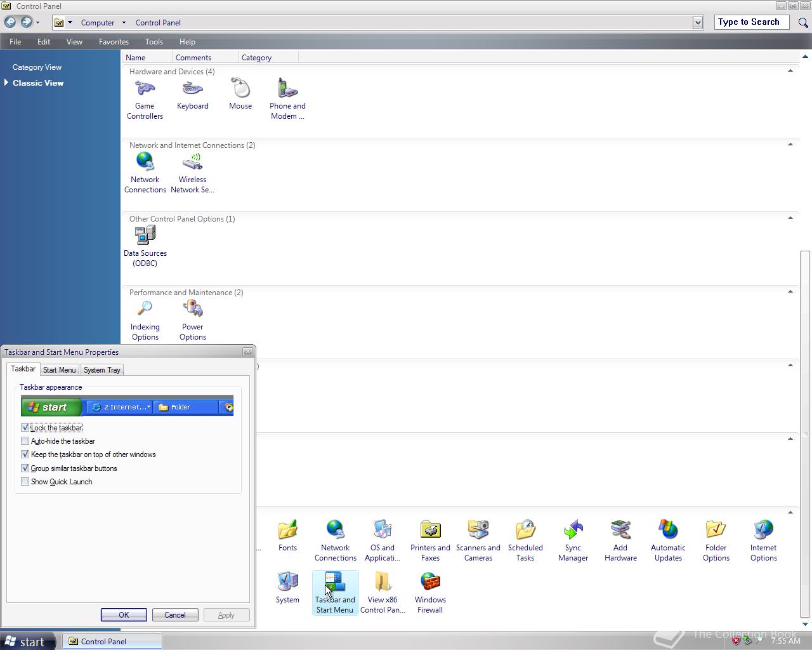
Task: Click the Back navigation arrow
Action: coord(10,22)
